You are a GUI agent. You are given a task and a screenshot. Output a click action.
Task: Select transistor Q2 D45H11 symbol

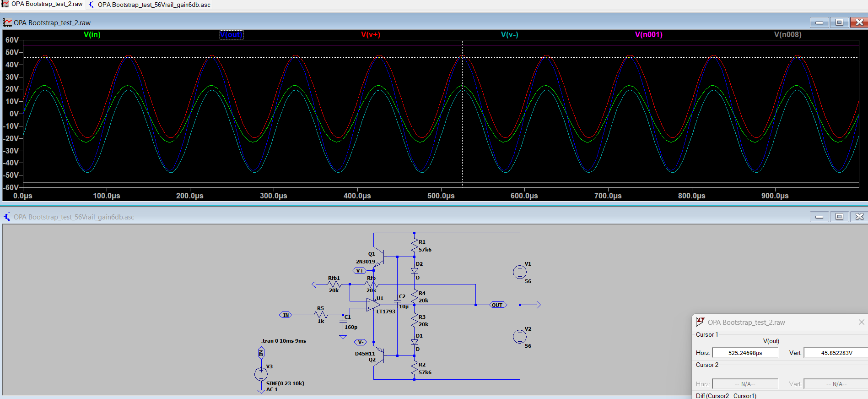point(379,355)
